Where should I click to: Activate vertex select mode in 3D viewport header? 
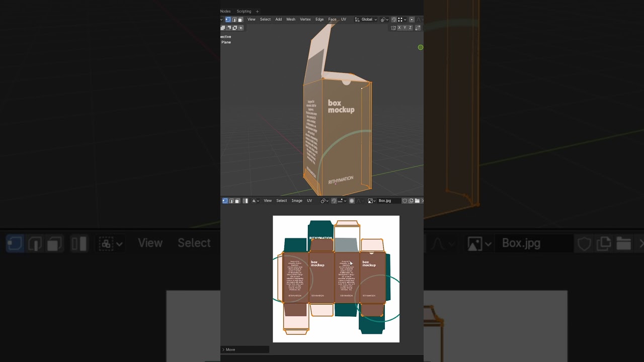pyautogui.click(x=228, y=20)
